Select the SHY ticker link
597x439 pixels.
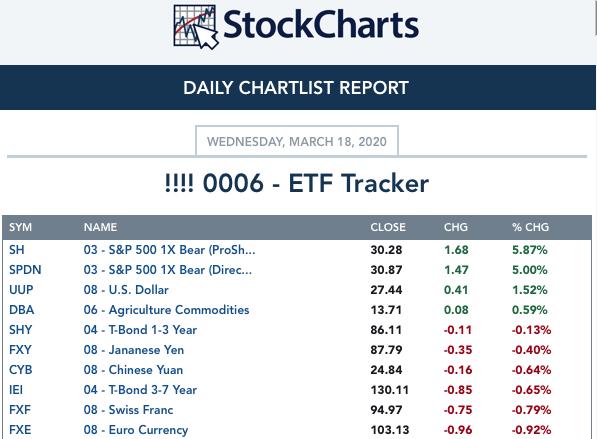tap(21, 330)
